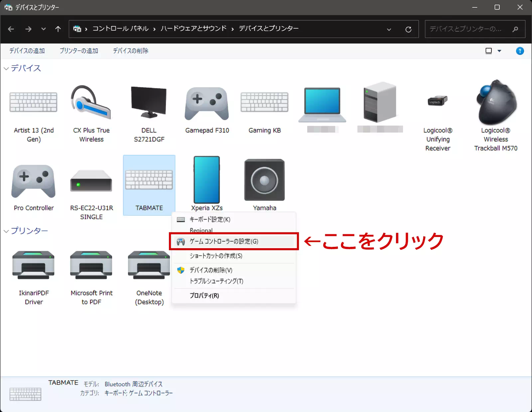The height and width of the screenshot is (412, 532).
Task: Click デバイスの追加 toolbar button
Action: coord(27,51)
